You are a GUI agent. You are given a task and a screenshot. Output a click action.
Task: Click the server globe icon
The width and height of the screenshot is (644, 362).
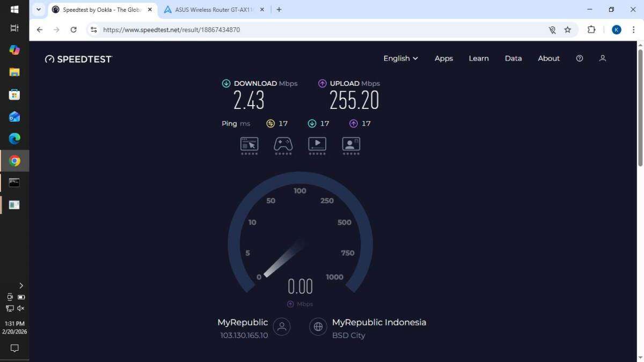(318, 326)
